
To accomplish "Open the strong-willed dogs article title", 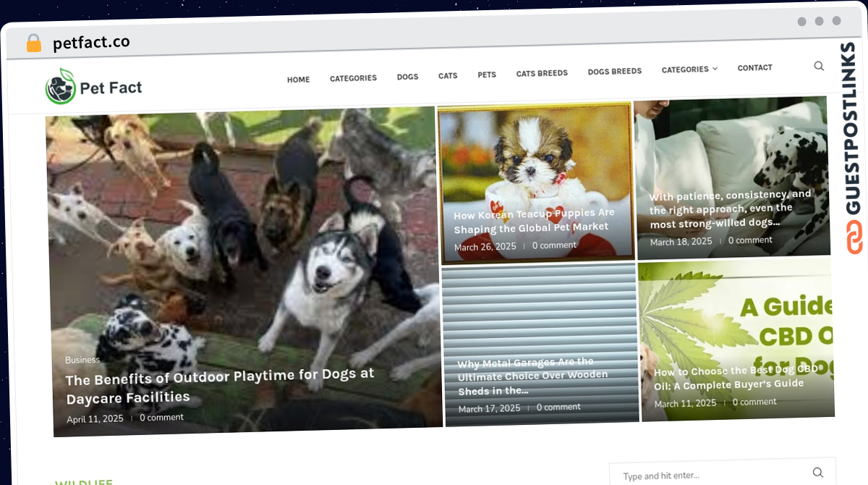I will point(730,208).
